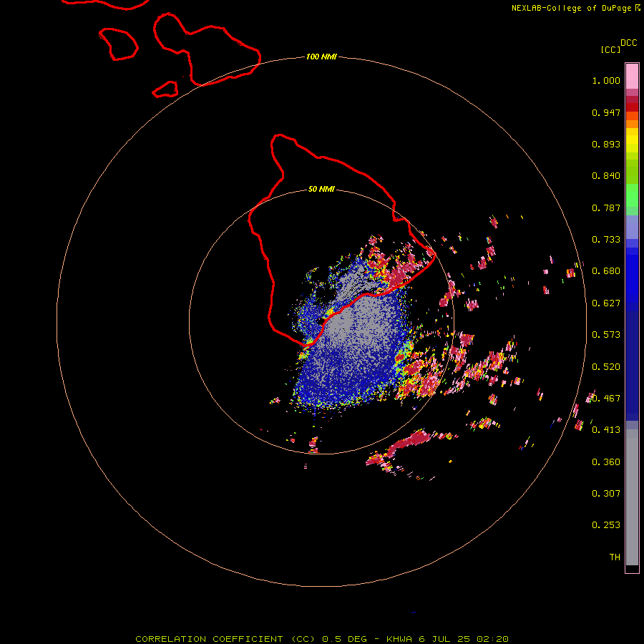This screenshot has height=644, width=644.
Task: Click the 0.573 color scale value
Action: click(606, 335)
